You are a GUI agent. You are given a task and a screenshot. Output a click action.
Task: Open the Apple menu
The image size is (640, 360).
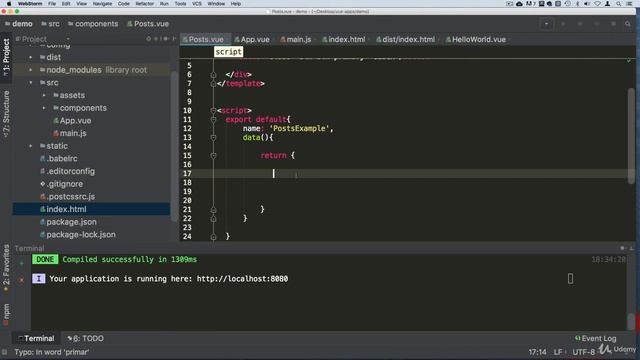pyautogui.click(x=9, y=4)
